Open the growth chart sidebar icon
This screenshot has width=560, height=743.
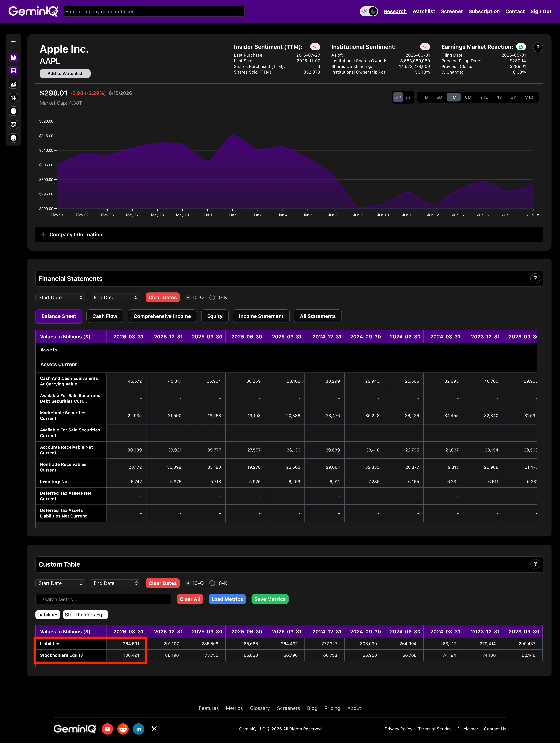[13, 84]
